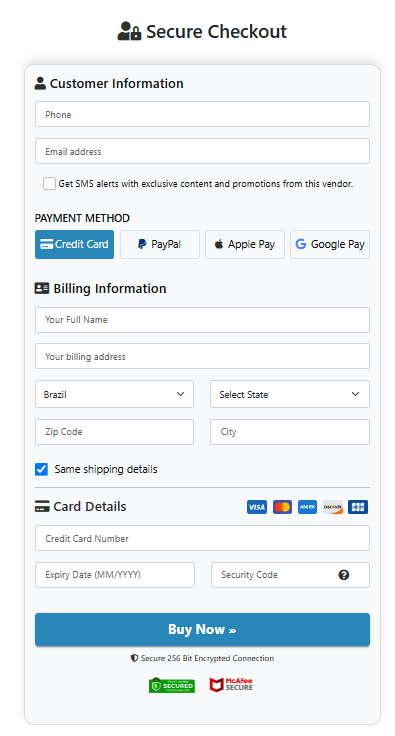Focus the Email address field
The width and height of the screenshot is (395, 736).
202,151
